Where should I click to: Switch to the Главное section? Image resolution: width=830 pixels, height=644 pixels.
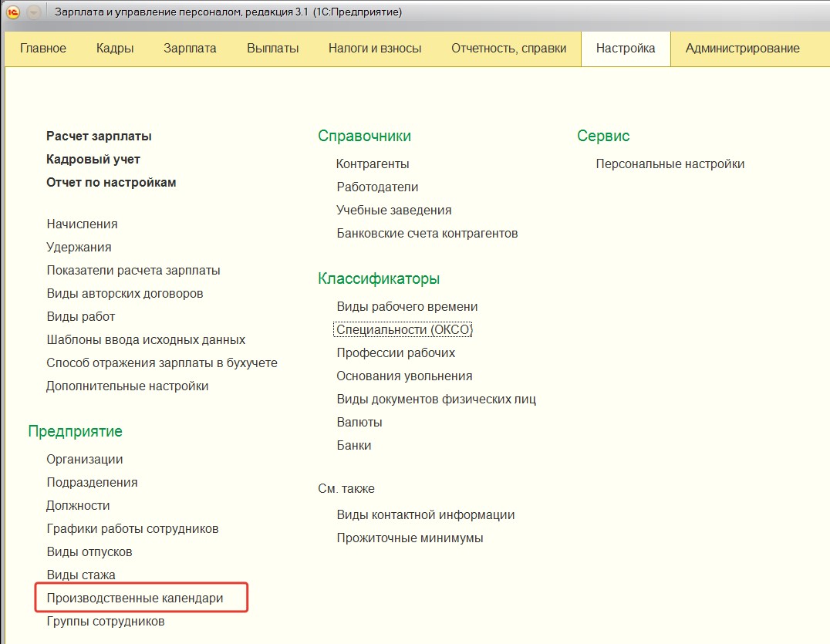[43, 49]
